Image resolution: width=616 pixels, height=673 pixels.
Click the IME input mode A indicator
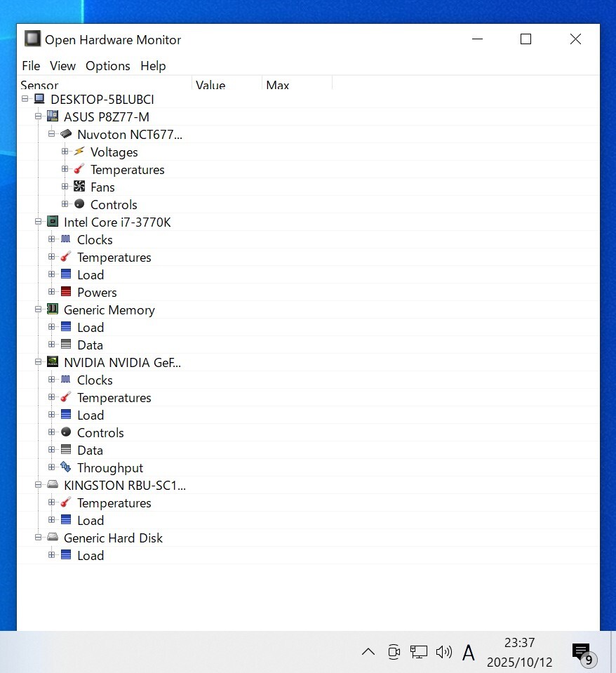[x=469, y=653]
